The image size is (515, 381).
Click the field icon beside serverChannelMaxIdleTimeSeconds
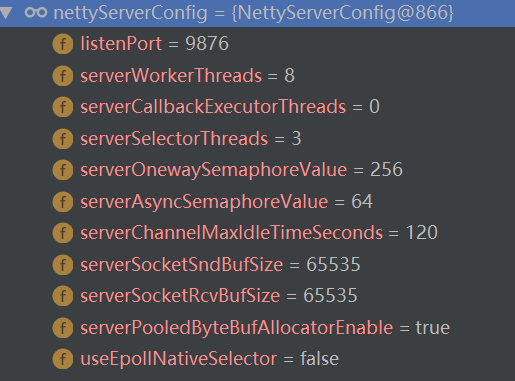[63, 233]
